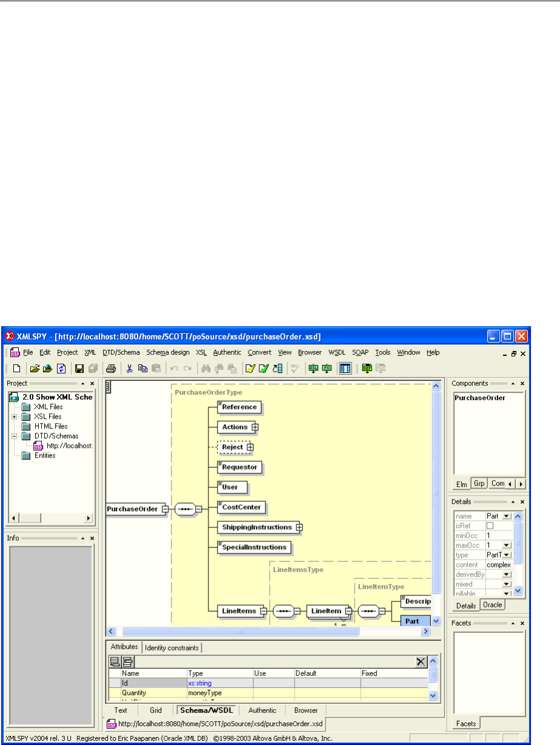560x745 pixels.
Task: Click the Open URL toolbar icon
Action: tap(48, 368)
